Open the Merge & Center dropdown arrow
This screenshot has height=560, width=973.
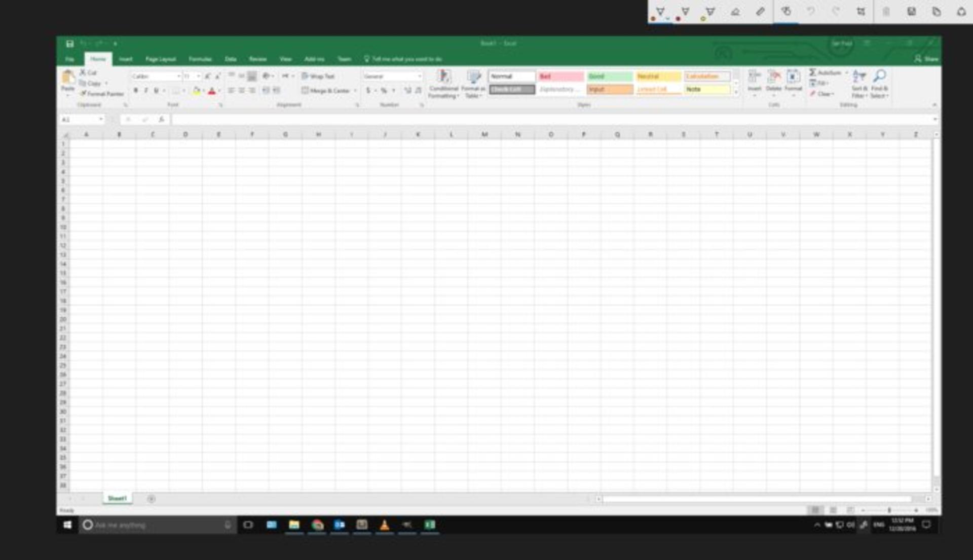click(355, 91)
